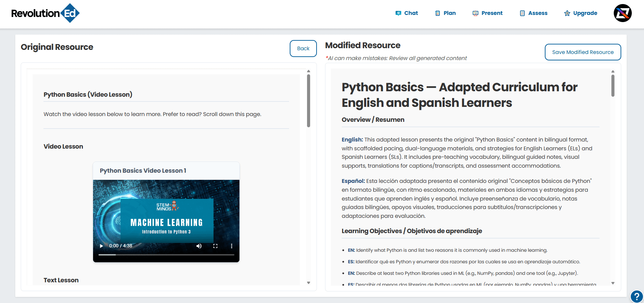Image resolution: width=644 pixels, height=303 pixels.
Task: Open the video's three-dot options menu
Action: click(232, 246)
